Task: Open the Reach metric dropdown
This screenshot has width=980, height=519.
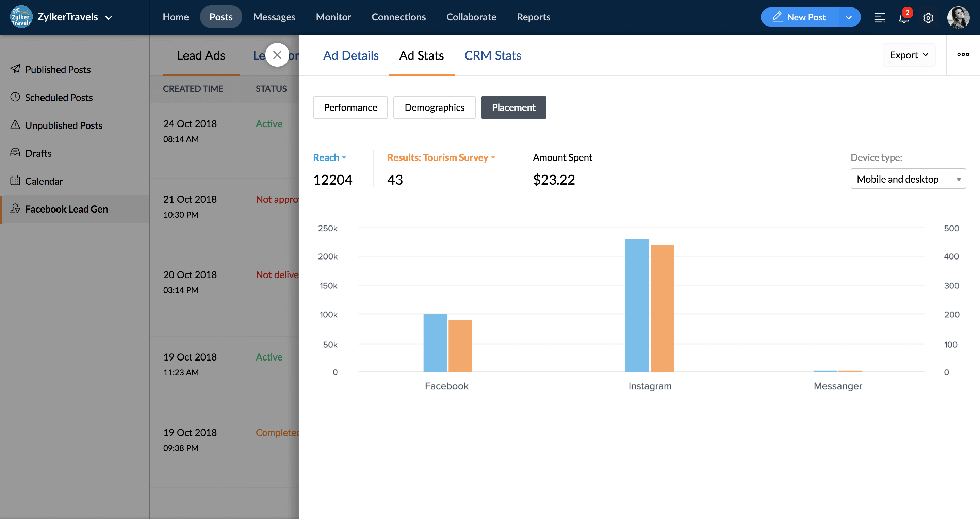Action: 329,157
